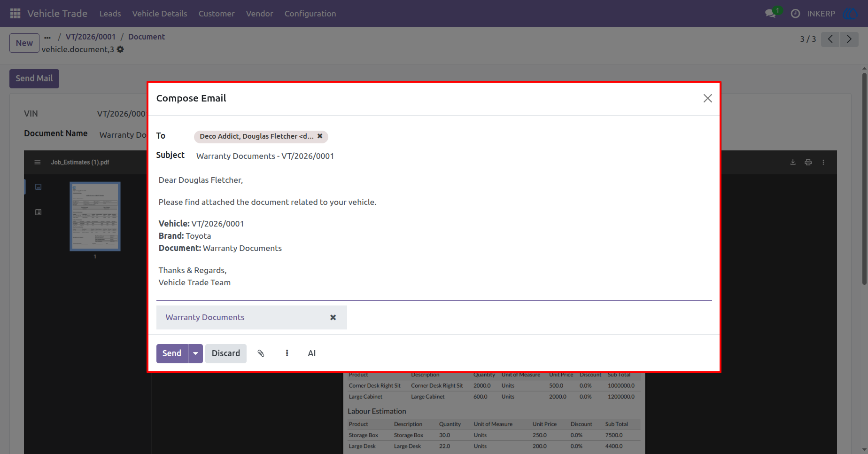This screenshot has height=454, width=868.
Task: Remove the Deco Addict recipient tag
Action: pos(320,136)
